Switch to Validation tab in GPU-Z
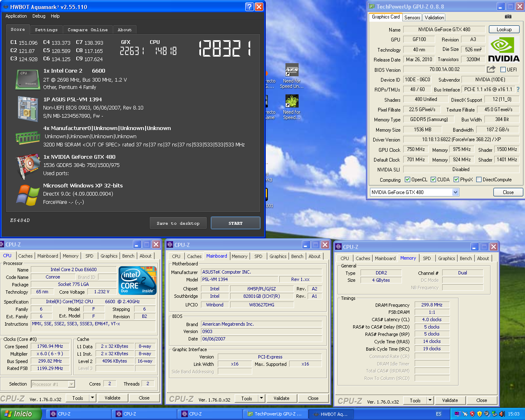This screenshot has height=420, width=525. click(x=434, y=17)
